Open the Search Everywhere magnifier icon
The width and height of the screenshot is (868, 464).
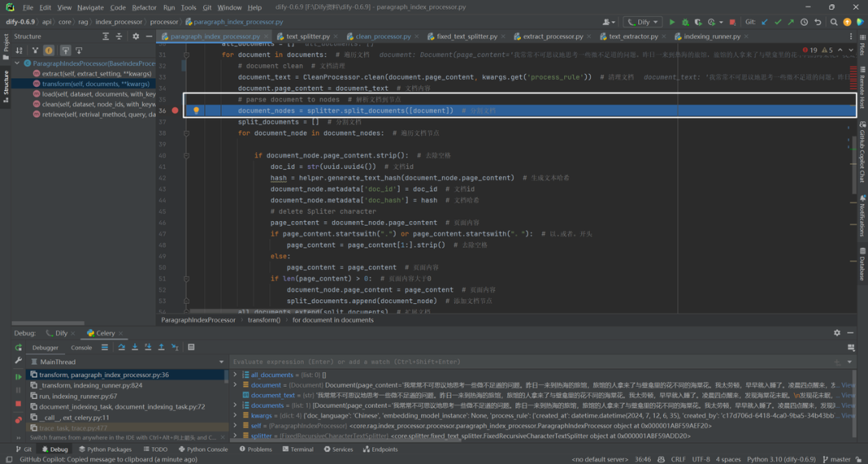[x=833, y=23]
